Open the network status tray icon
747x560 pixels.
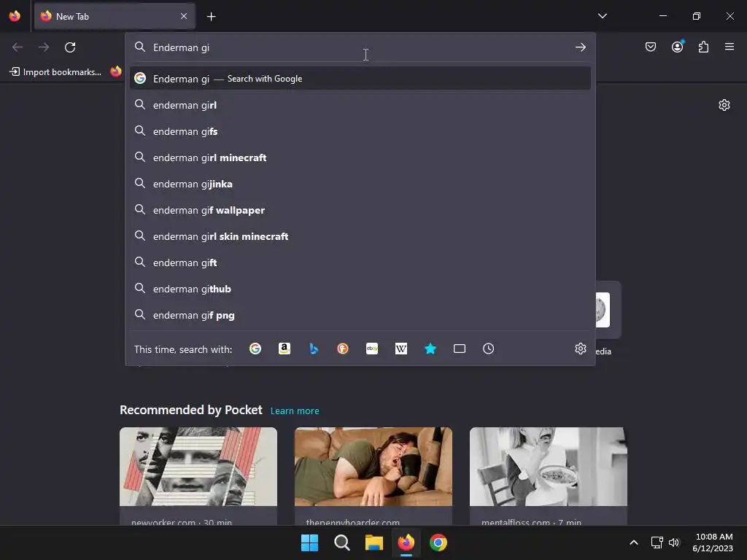coord(657,542)
